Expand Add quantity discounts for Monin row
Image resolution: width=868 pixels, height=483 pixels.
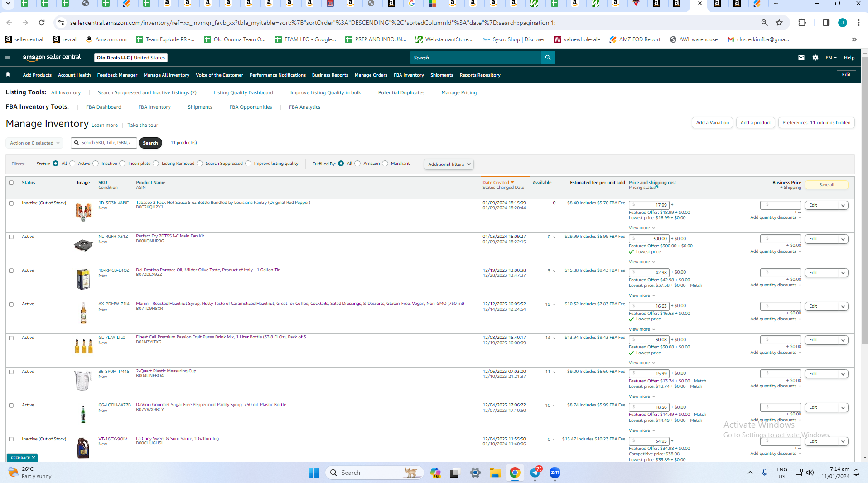pos(776,319)
